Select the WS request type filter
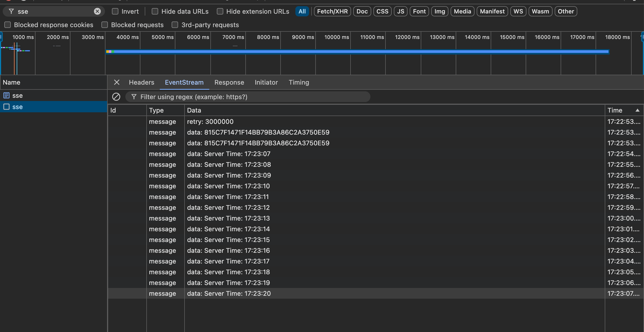The height and width of the screenshot is (332, 644). (x=518, y=11)
